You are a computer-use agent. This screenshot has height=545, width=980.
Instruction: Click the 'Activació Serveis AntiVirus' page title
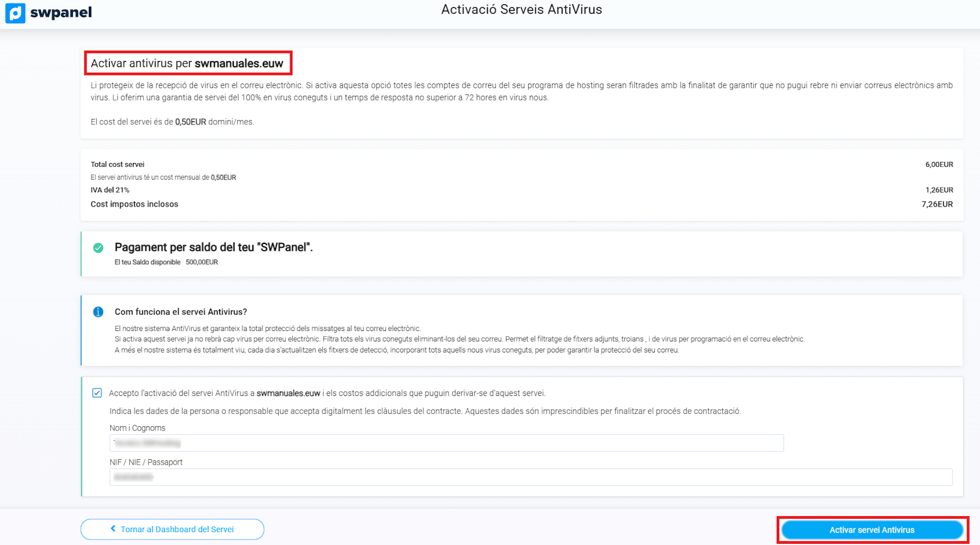(x=521, y=10)
